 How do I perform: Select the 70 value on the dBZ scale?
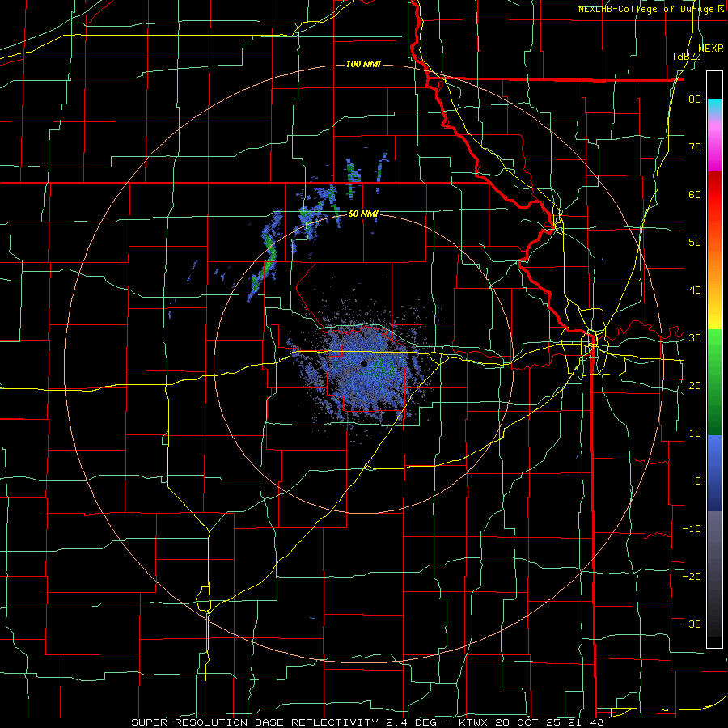(695, 146)
